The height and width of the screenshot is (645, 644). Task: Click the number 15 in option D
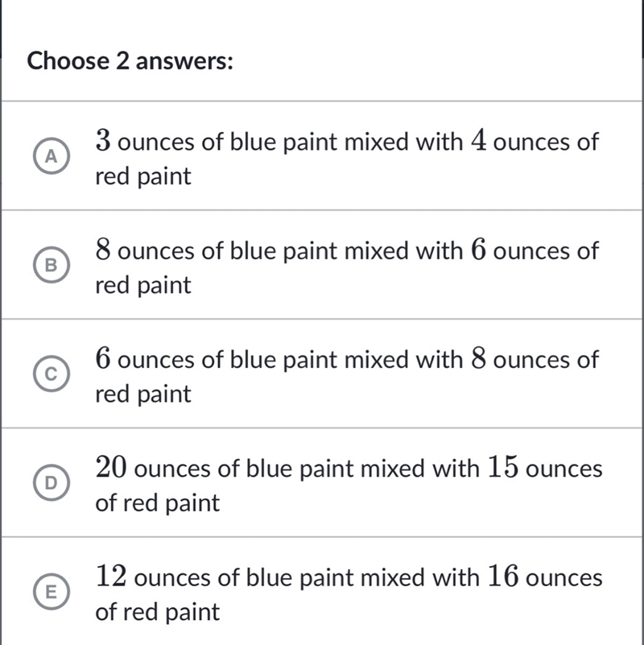(x=503, y=468)
